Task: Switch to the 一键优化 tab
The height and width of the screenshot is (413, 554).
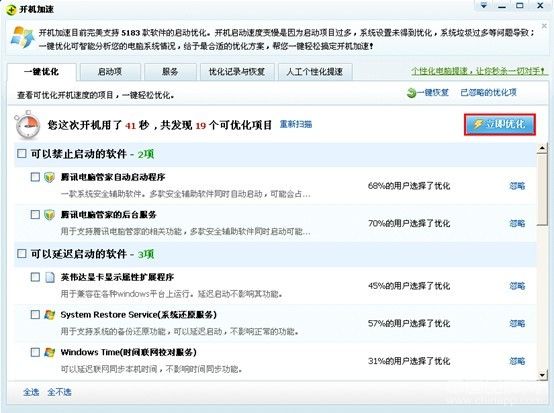Action: (x=41, y=72)
